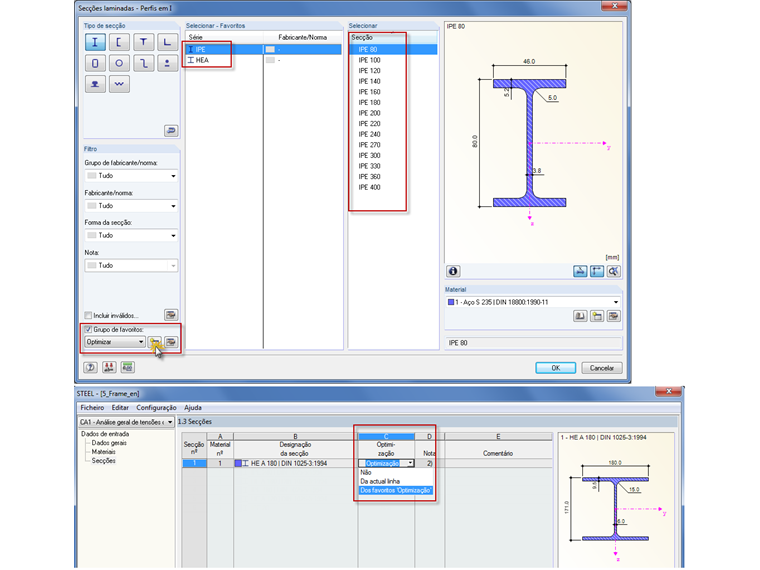Click the Cancelar button

tap(602, 368)
